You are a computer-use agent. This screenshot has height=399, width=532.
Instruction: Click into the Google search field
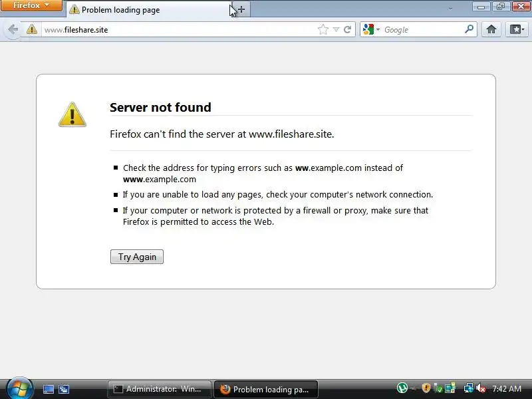pos(423,30)
